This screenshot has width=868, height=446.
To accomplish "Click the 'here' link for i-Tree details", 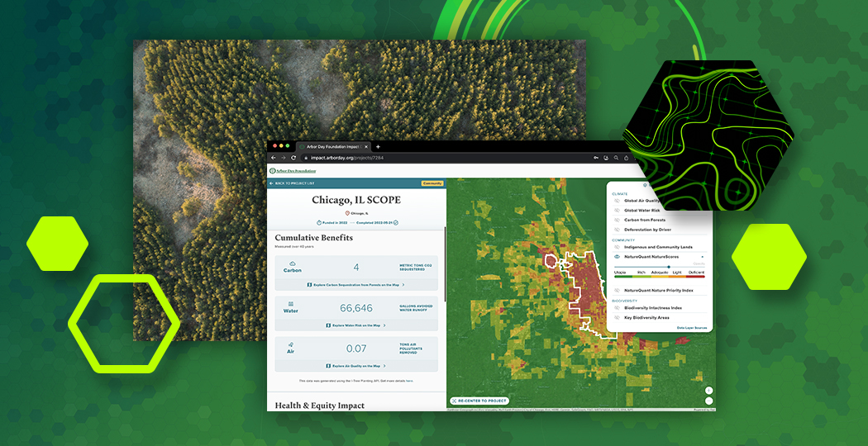I will click(410, 381).
